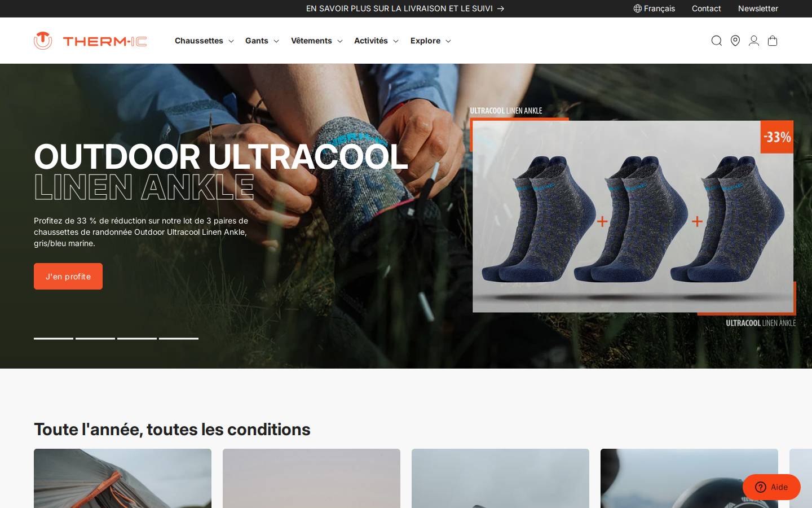Screen dimensions: 812x508
Task: Open the search magnifier icon
Action: pyautogui.click(x=716, y=41)
